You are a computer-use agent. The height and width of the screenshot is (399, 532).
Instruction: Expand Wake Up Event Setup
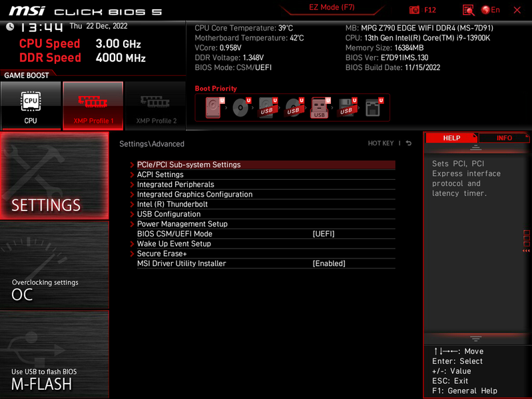[266, 244]
